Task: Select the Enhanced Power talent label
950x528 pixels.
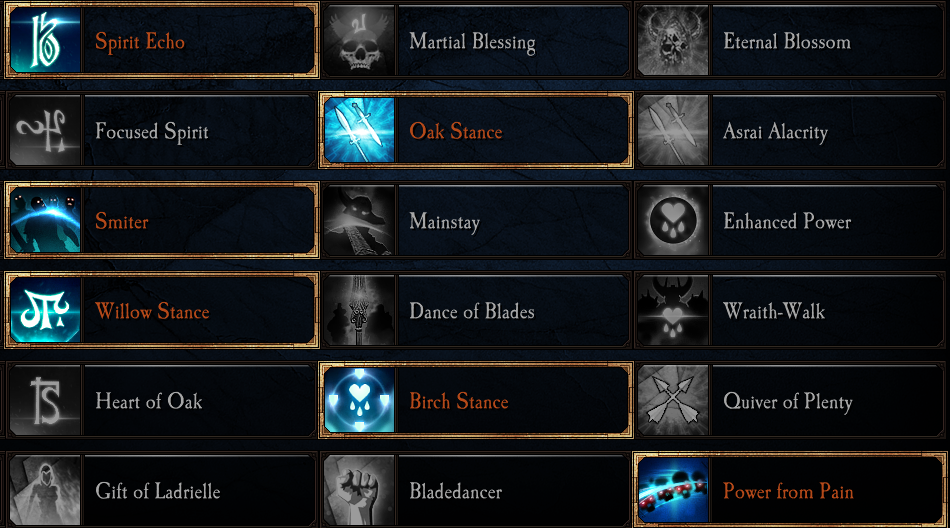Action: (787, 221)
